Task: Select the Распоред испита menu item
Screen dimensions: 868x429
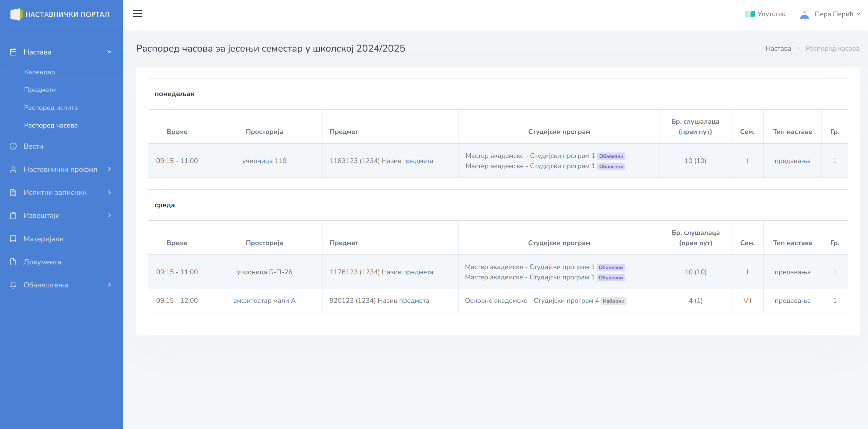Action: click(51, 108)
